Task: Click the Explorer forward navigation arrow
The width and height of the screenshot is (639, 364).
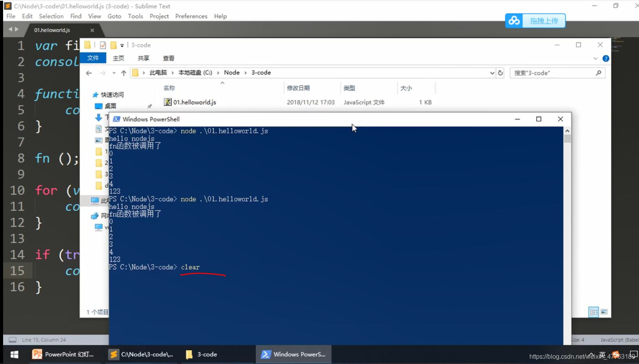Action: [103, 73]
